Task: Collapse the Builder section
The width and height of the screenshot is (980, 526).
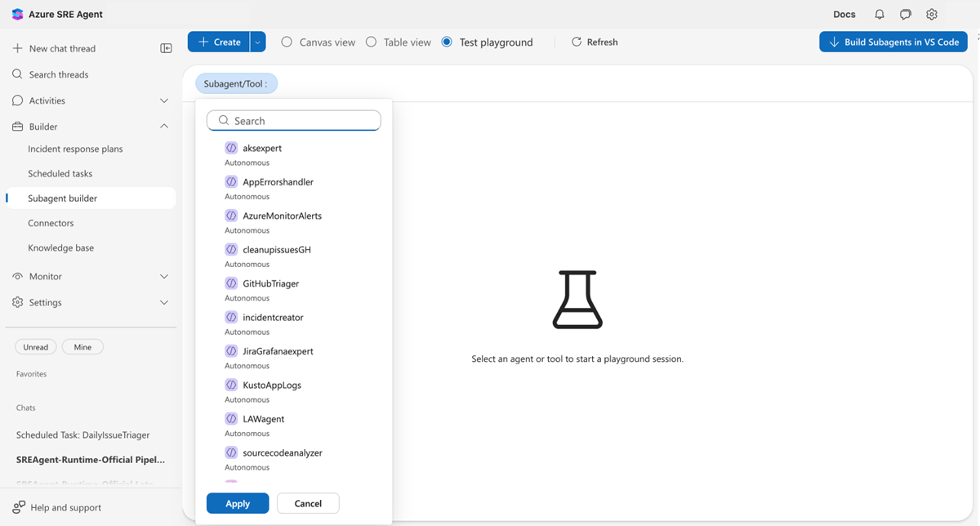Action: point(163,126)
